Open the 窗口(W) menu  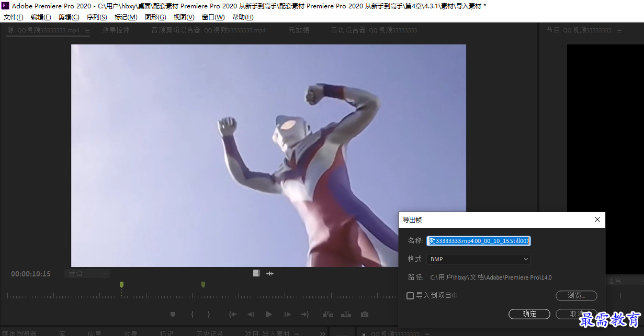[213, 17]
